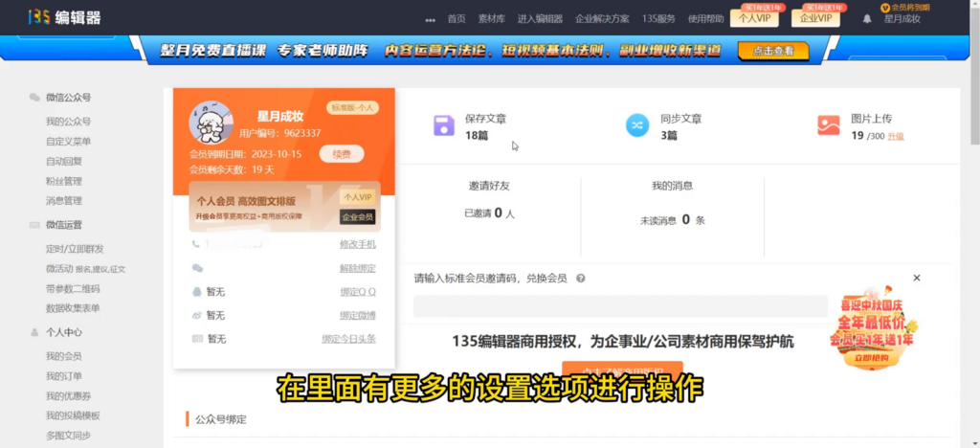Click the 个人VIP button in the header
This screenshot has height=448, width=980.
754,18
